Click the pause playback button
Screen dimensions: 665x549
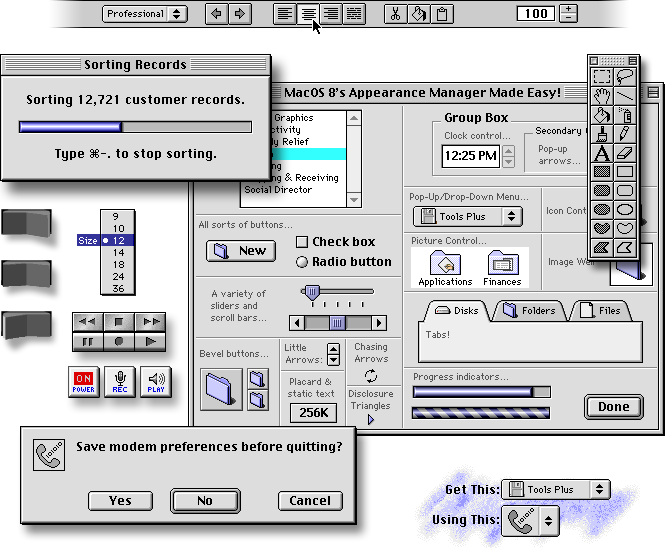click(x=88, y=341)
